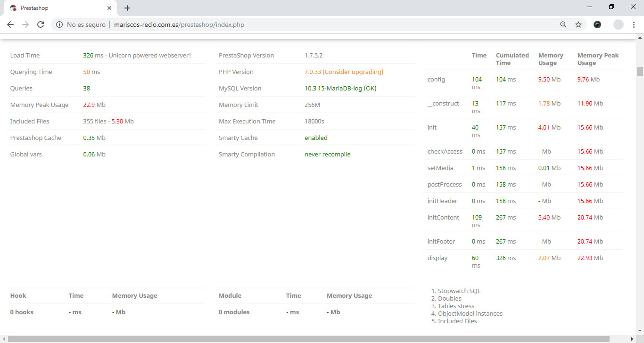Screen dimensions: 644x343
Task: Click the vertical scrollbar thumb
Action: pyautogui.click(x=640, y=71)
